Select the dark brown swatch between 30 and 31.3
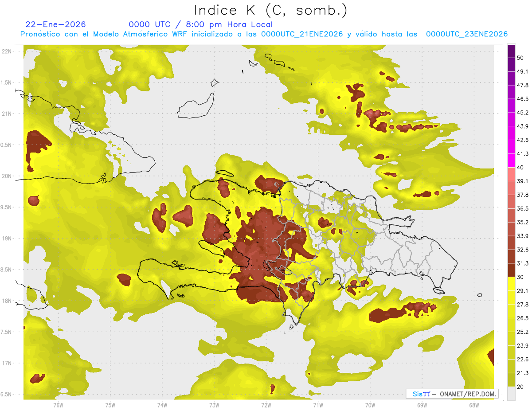The height and width of the screenshot is (411, 532). click(x=511, y=270)
